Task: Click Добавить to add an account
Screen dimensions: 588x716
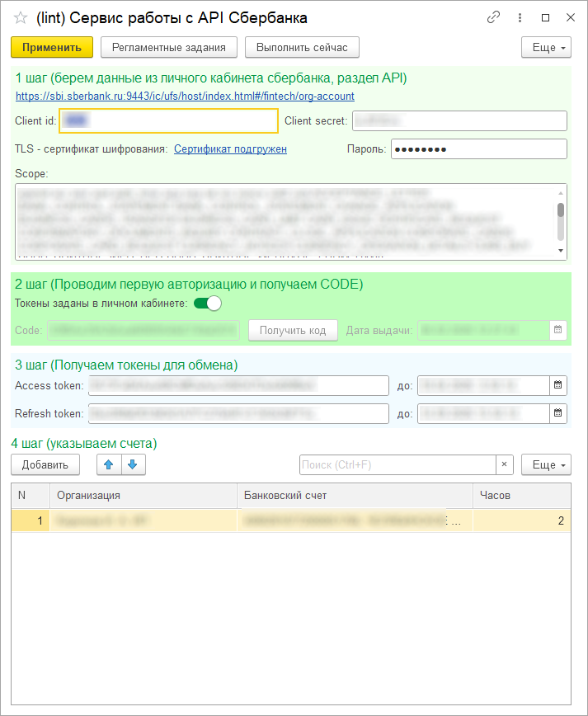Action: click(45, 464)
